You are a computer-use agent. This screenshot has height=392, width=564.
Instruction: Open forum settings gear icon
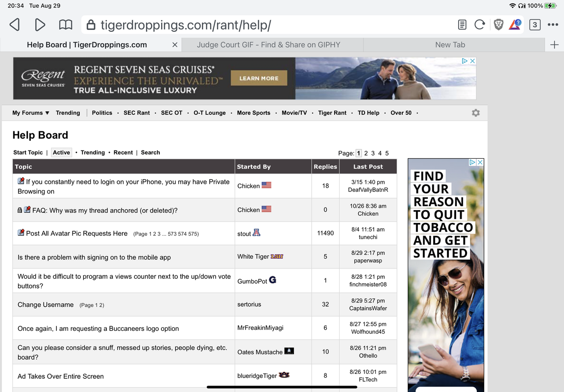(475, 113)
